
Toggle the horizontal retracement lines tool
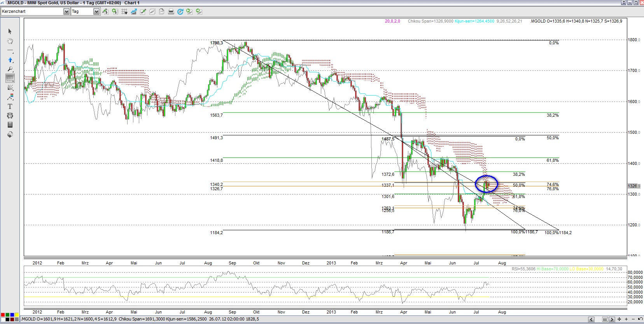click(10, 79)
